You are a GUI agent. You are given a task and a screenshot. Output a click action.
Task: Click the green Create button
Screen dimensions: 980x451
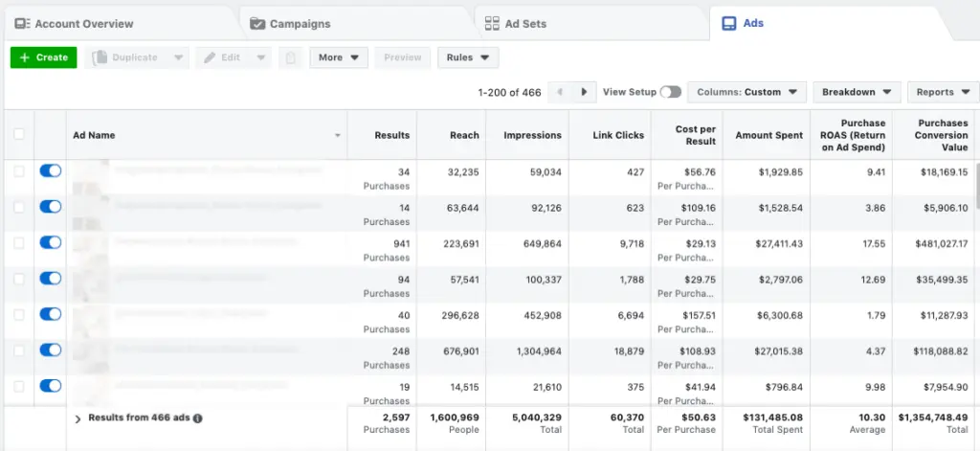(x=43, y=57)
